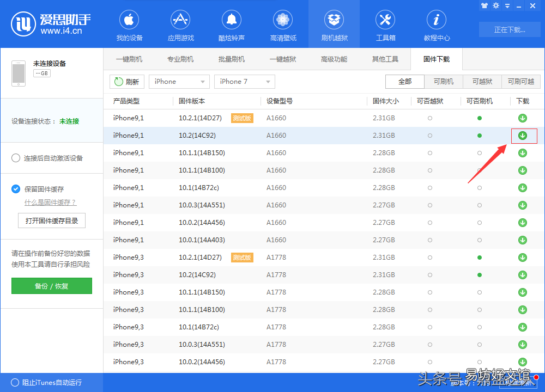Select the 固件下载 tab
Viewport: 545px width, 392px height.
point(437,59)
